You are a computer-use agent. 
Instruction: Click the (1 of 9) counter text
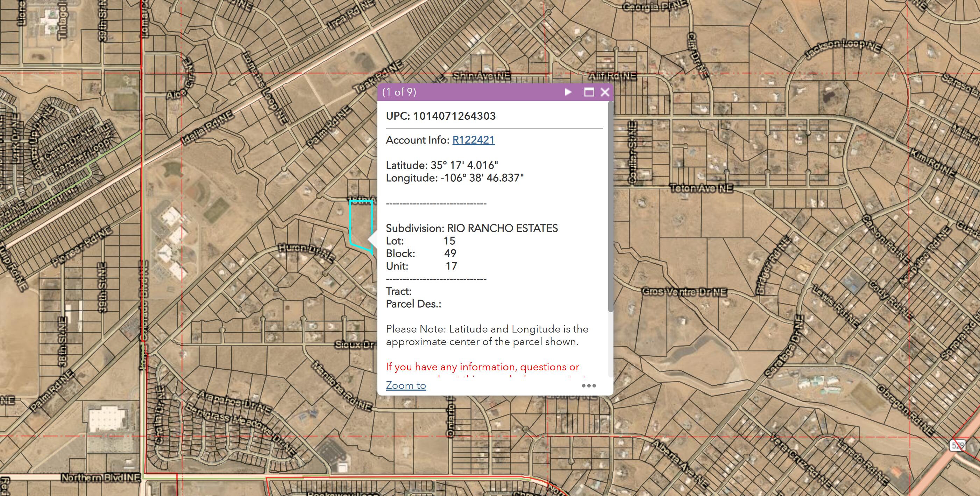coord(399,92)
